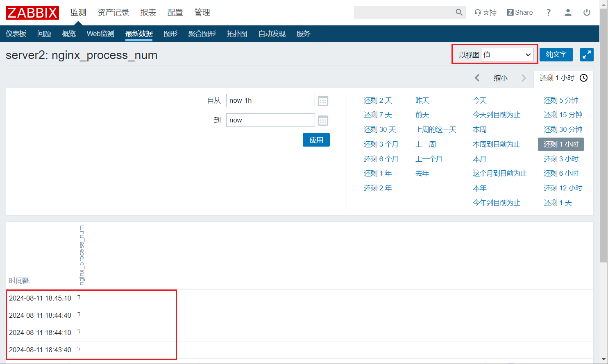The height and width of the screenshot is (364, 608).
Task: Click the 纯文字 button
Action: (556, 54)
